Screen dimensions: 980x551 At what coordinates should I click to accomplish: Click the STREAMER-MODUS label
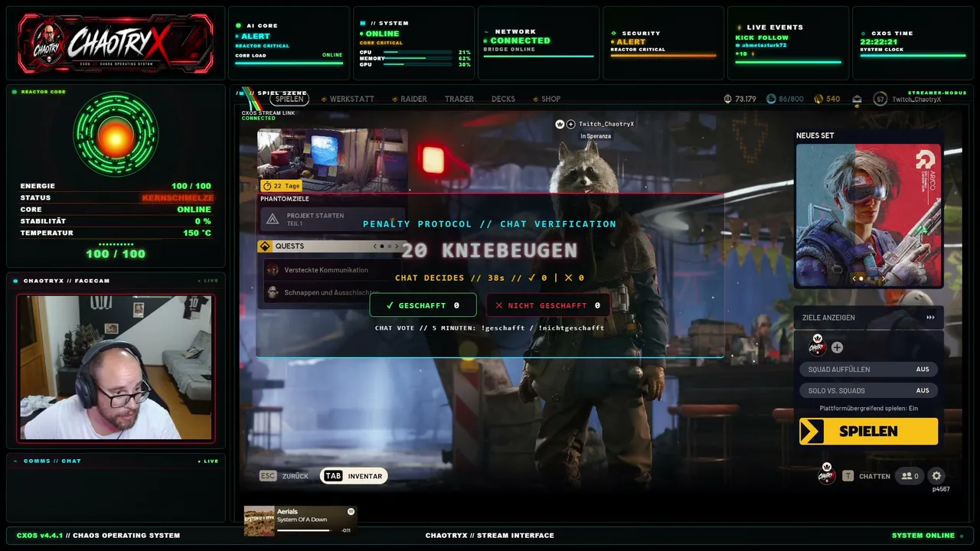(x=937, y=93)
